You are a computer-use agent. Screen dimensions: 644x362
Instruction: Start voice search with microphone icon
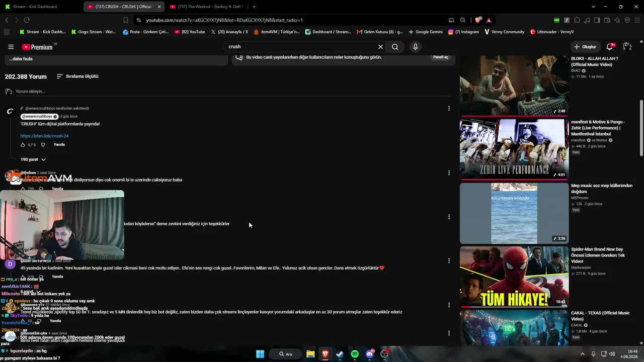[415, 47]
